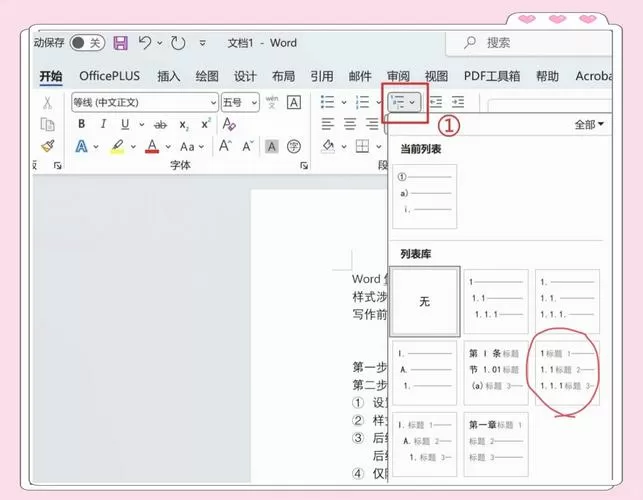Choose the I. A. 1. list style
Screen dimensions: 643x500
424,373
